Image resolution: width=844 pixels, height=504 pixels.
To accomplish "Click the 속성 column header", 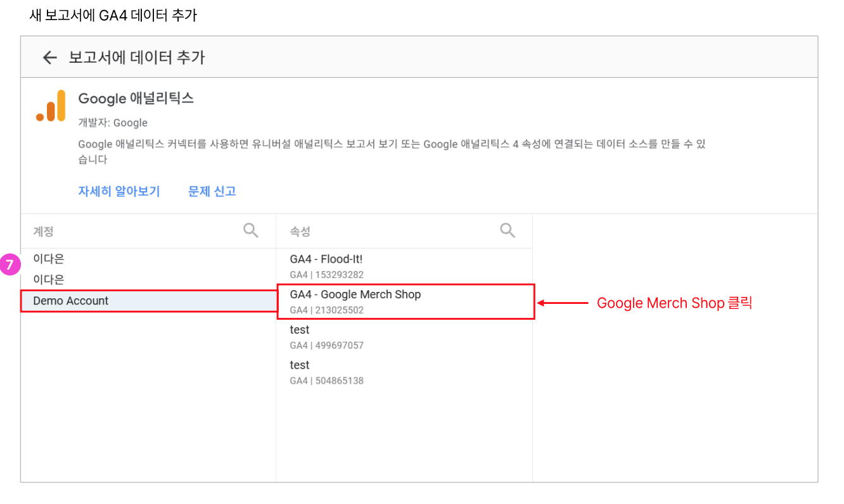I will [x=300, y=231].
